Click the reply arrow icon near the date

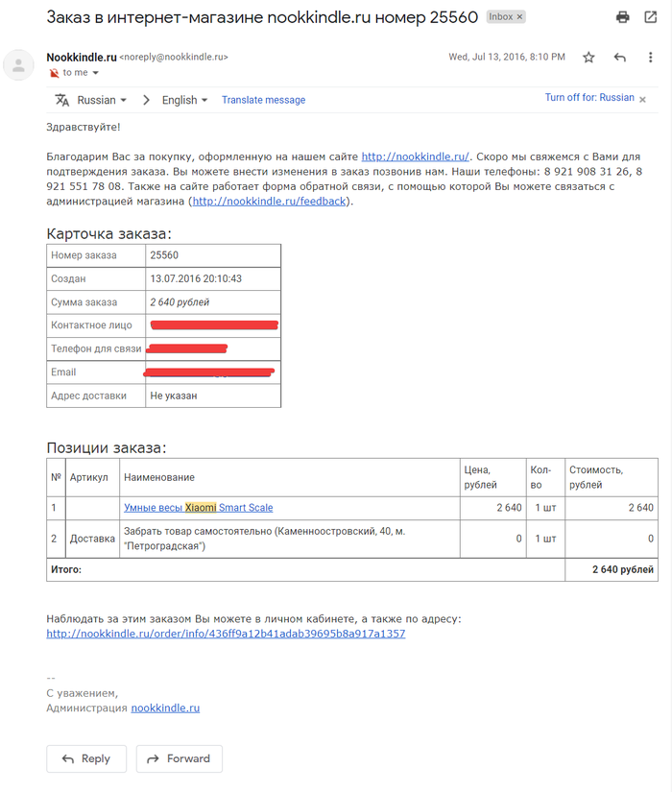[619, 58]
